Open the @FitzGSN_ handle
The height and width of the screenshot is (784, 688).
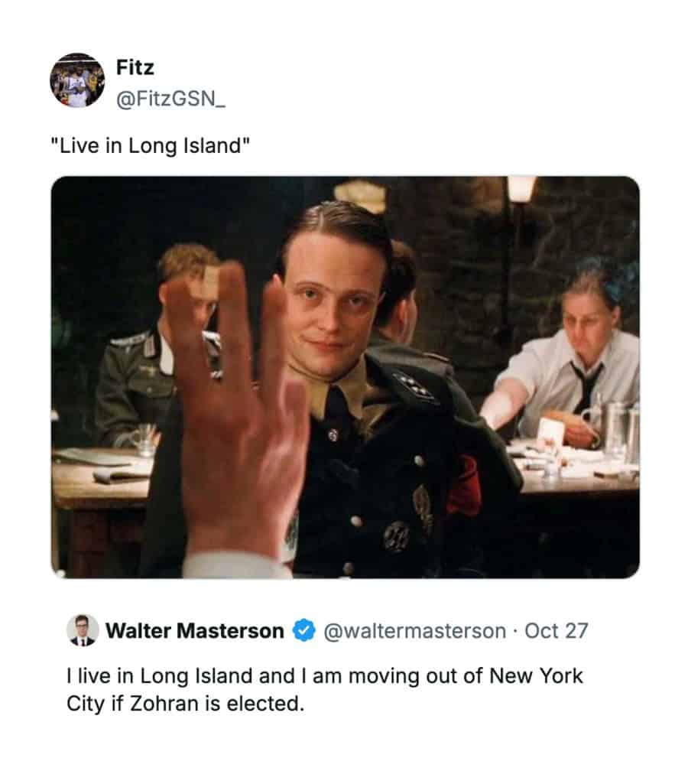171,99
